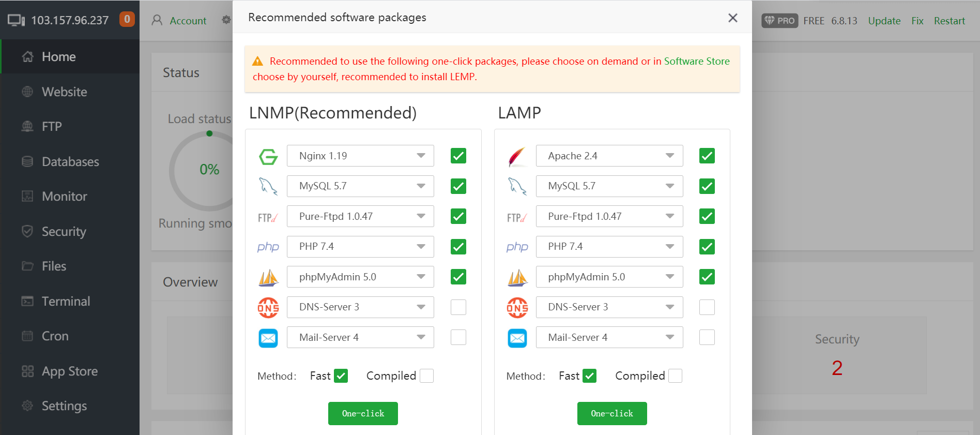Open LNMP phpMyAdmin 5.0 dropdown
Viewport: 980px width, 435px height.
tap(360, 277)
